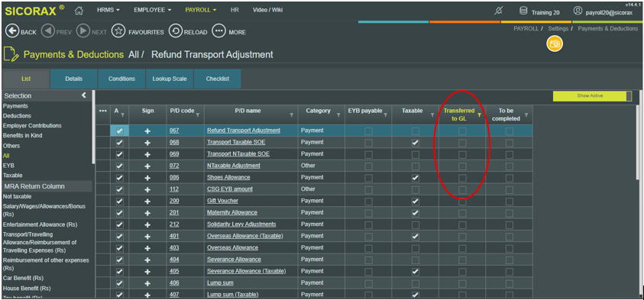Screen dimensions: 644x300
Task: Toggle active checkbox for Refund Transport Adjustment
Action: (119, 131)
